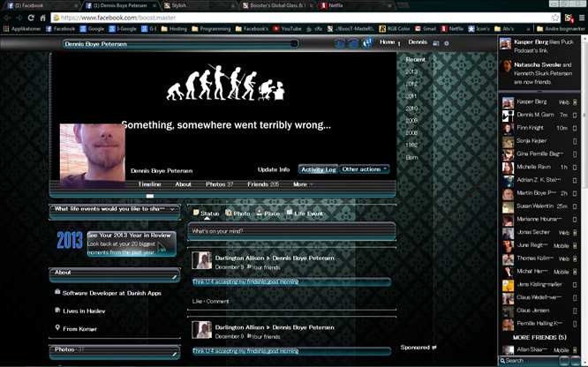Select the Photo tab in the post composer
This screenshot has height=367, width=588.
(237, 213)
